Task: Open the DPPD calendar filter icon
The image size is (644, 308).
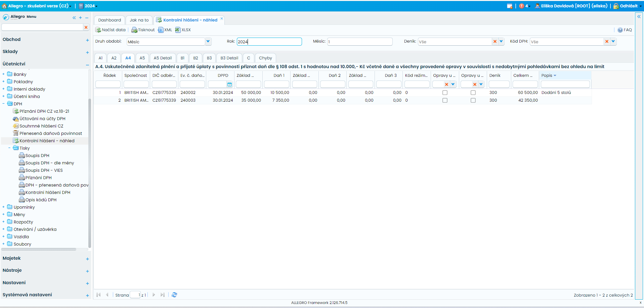Action: coord(230,85)
